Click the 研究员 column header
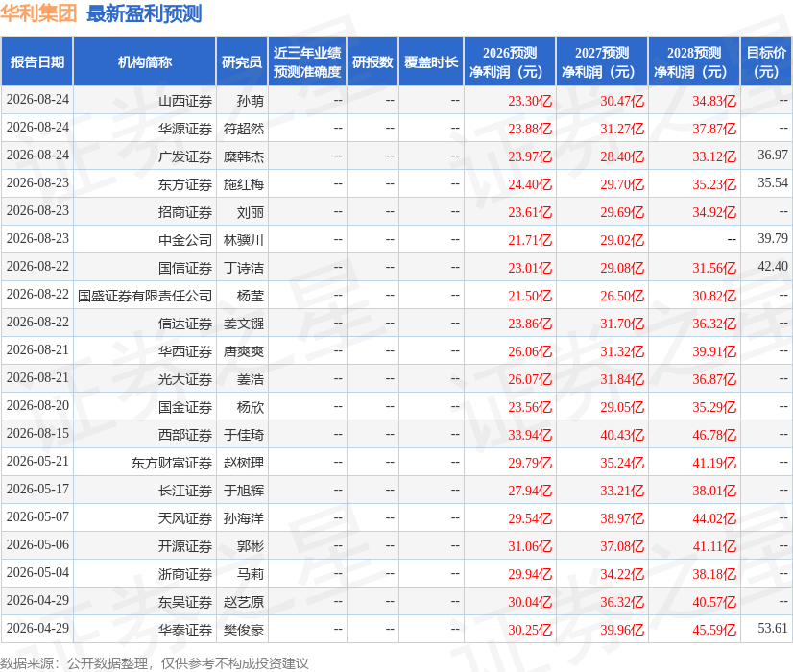 click(x=242, y=61)
